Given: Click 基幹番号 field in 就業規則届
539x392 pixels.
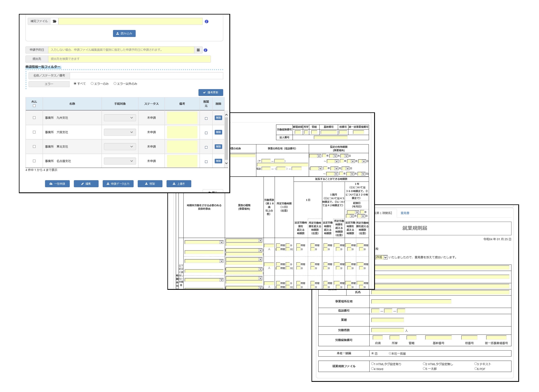Looking at the screenshot, I should click(x=438, y=338).
